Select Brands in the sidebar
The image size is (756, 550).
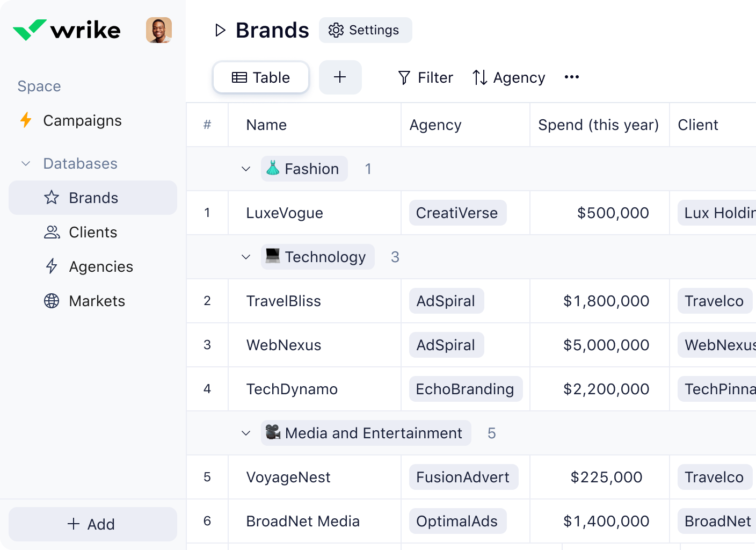point(93,198)
